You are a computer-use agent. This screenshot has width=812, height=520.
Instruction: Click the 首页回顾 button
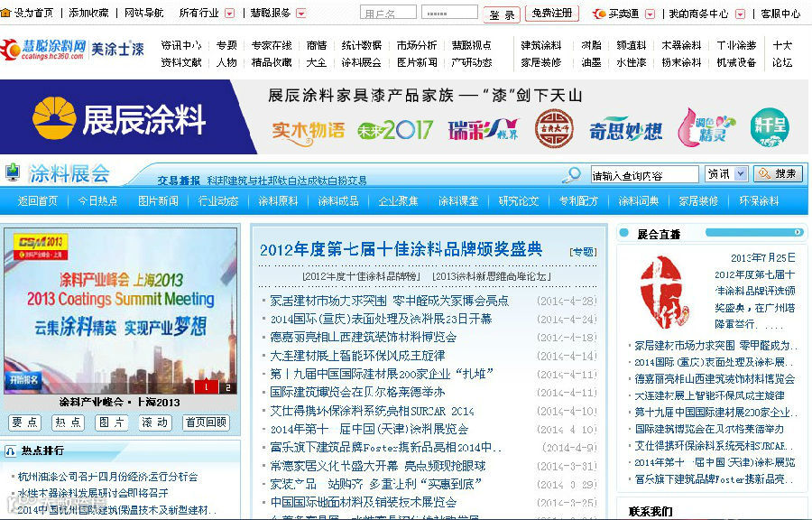click(206, 422)
